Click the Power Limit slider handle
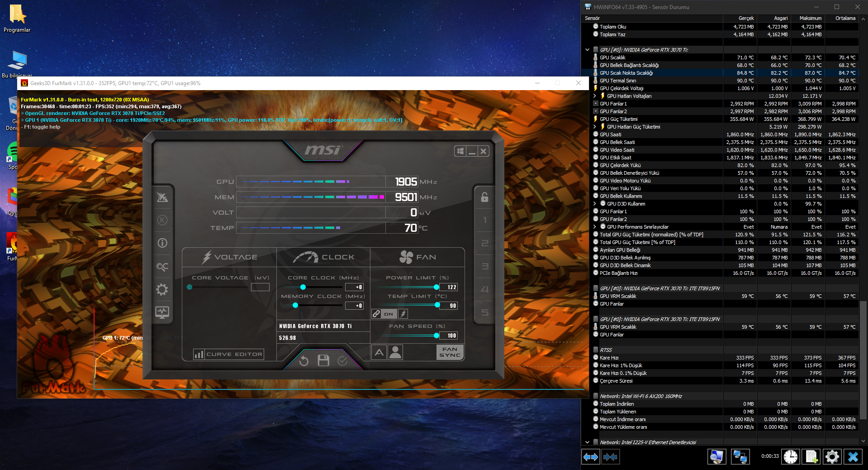Viewport: 868px width, 470px height. click(436, 287)
